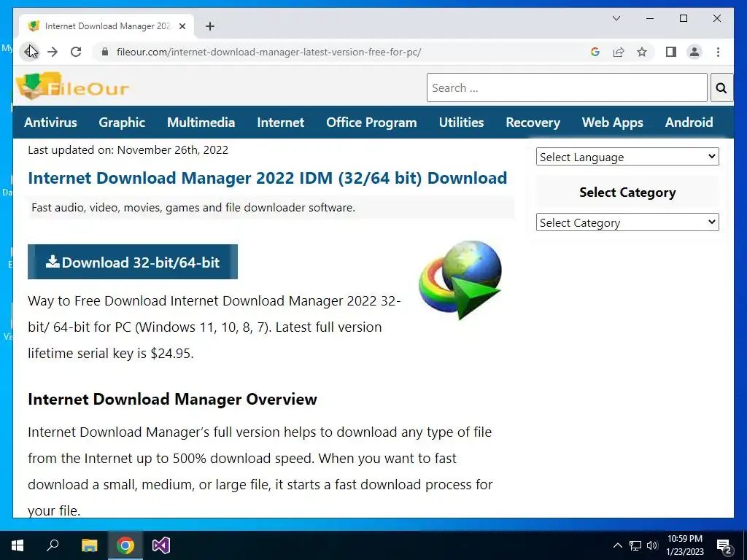This screenshot has width=747, height=560.
Task: Click Chrome icon in taskbar
Action: pyautogui.click(x=125, y=545)
